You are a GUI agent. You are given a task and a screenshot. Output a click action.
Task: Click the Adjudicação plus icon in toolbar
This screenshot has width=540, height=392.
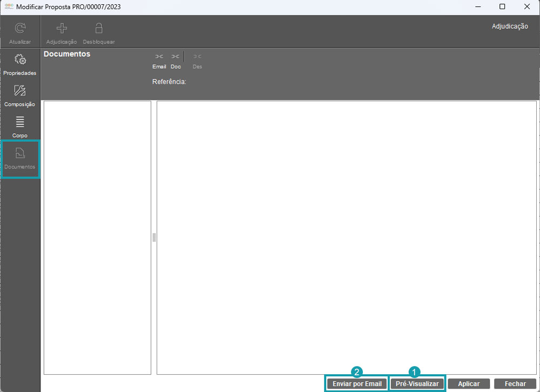(62, 29)
